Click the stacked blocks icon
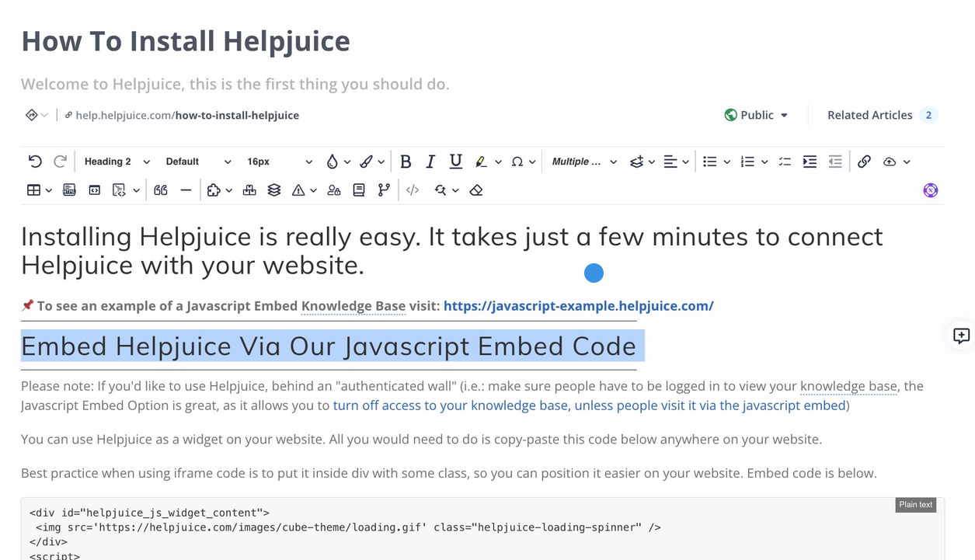975x560 pixels. (x=249, y=190)
